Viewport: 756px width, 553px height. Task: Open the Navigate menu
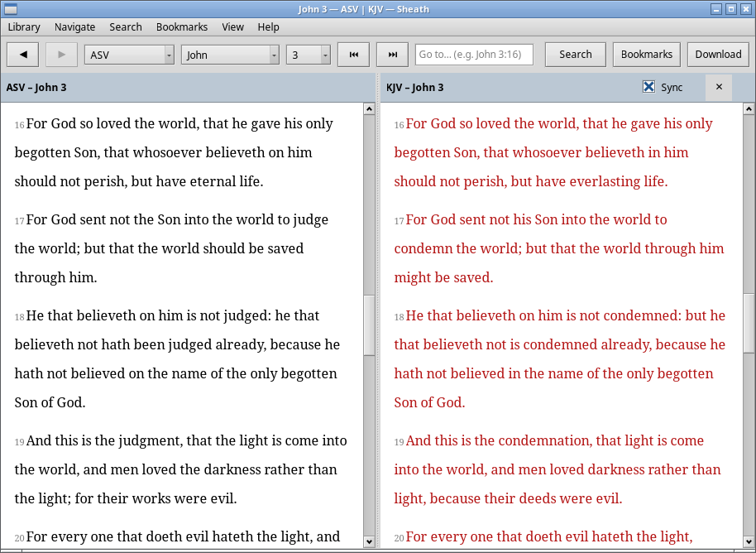click(74, 27)
